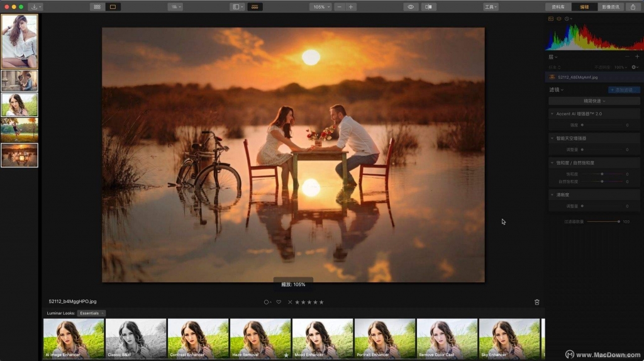The height and width of the screenshot is (361, 644).
Task: Toggle the quick preview eye icon
Action: coord(410,7)
